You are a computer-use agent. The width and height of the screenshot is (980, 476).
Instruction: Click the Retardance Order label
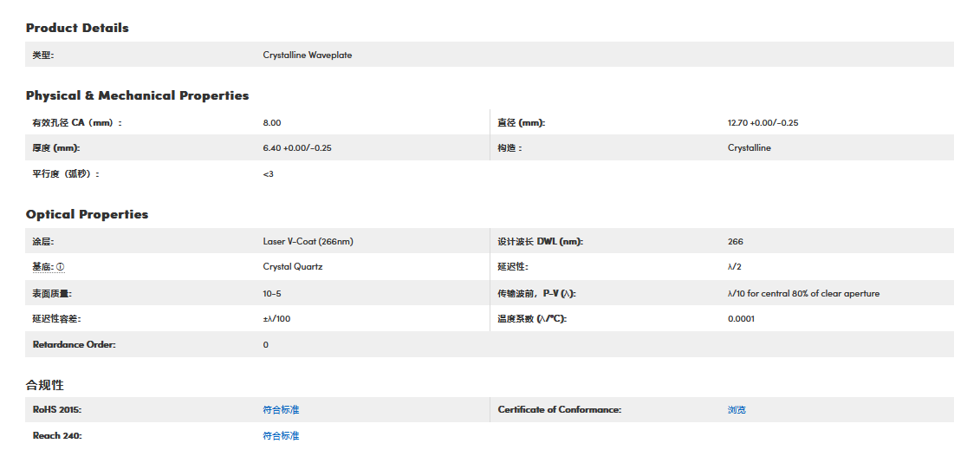(74, 344)
